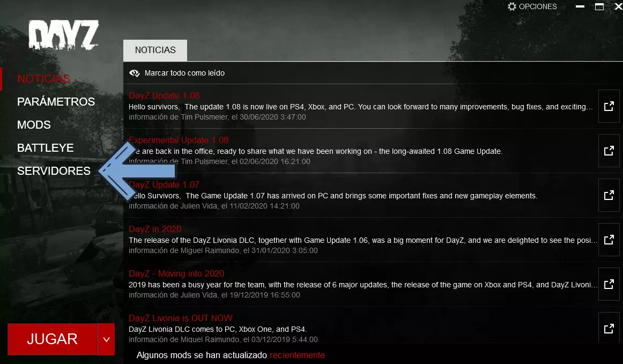This screenshot has width=623, height=364.
Task: Mark all as read via eye icon
Action: click(134, 73)
